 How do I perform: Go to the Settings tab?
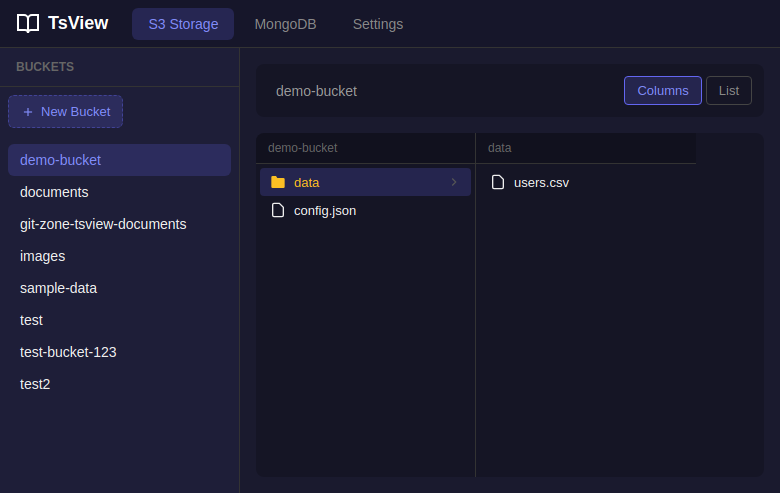pyautogui.click(x=378, y=24)
